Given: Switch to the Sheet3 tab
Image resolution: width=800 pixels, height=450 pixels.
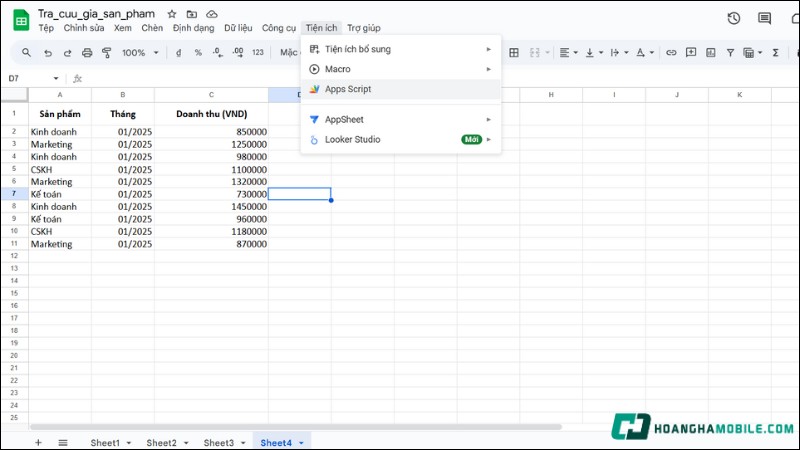Looking at the screenshot, I should pyautogui.click(x=219, y=443).
